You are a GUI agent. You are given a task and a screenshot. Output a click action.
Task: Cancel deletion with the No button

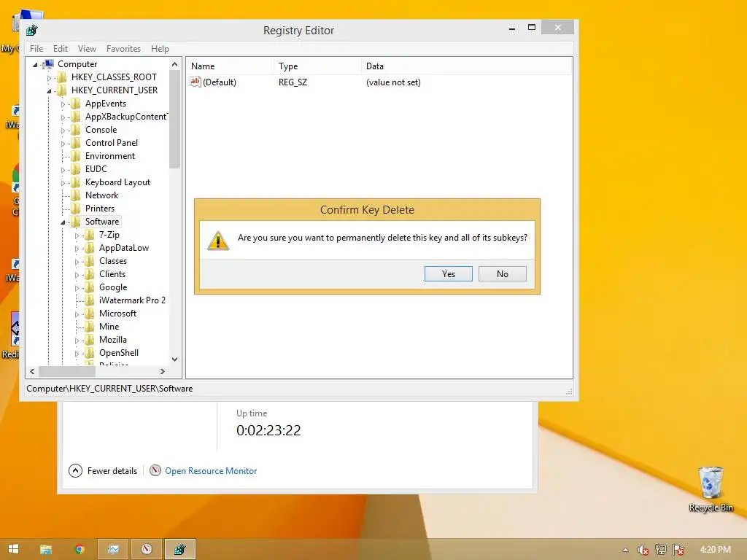click(502, 274)
